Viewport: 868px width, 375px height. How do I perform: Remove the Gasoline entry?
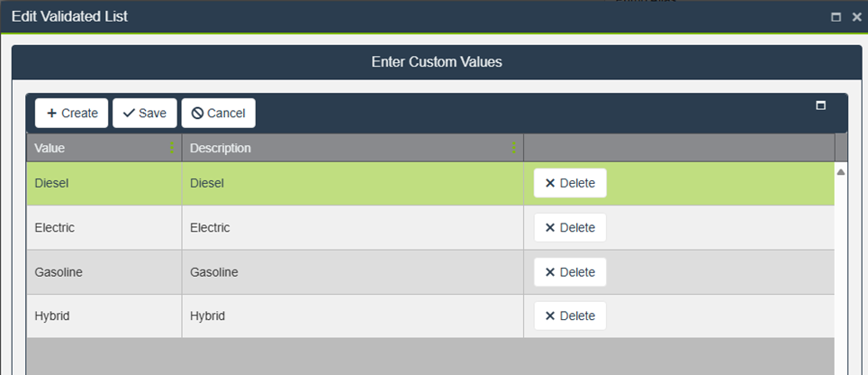(x=570, y=272)
